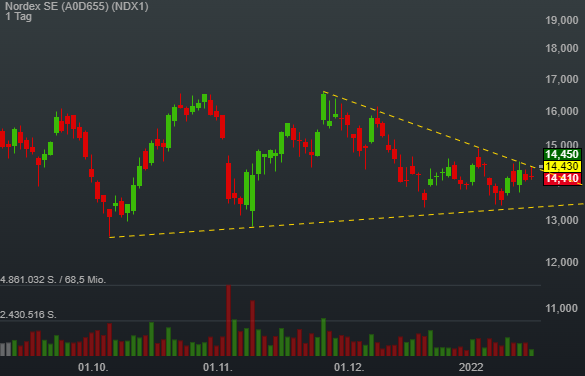
Task: Click the 4.861.032 S. / 68,5 Mio. volume label
Action: (53, 279)
